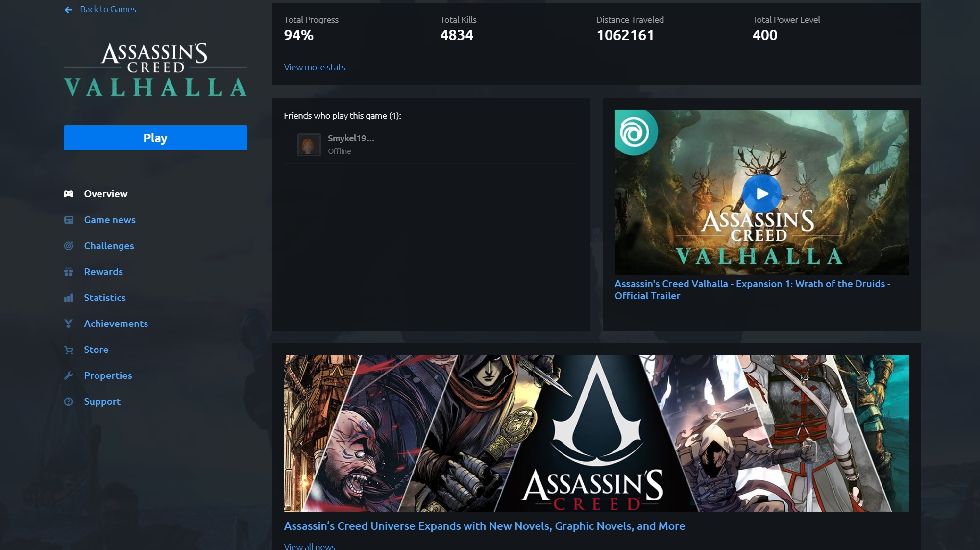Viewport: 980px width, 550px height.
Task: Open the Assassin's Creed Universe news banner
Action: [x=596, y=433]
